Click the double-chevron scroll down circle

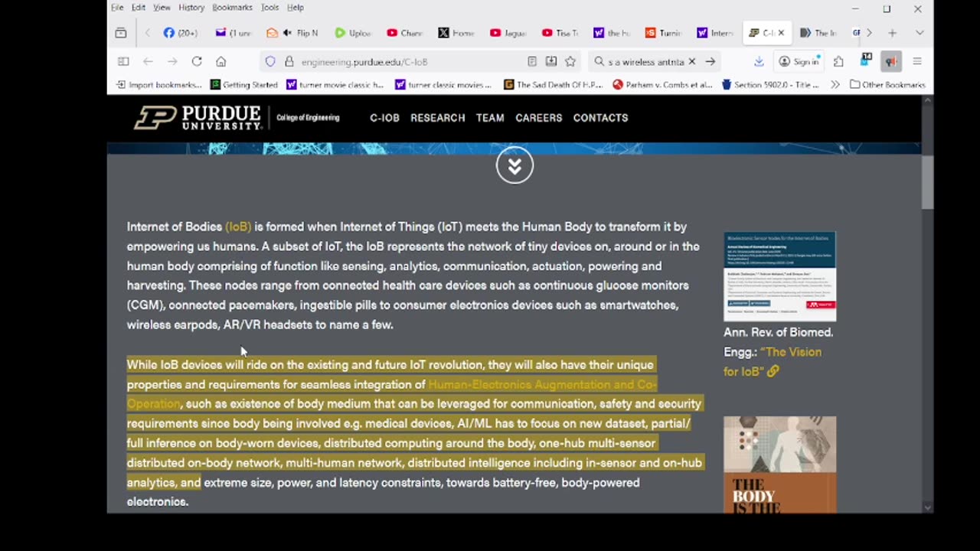click(x=514, y=165)
